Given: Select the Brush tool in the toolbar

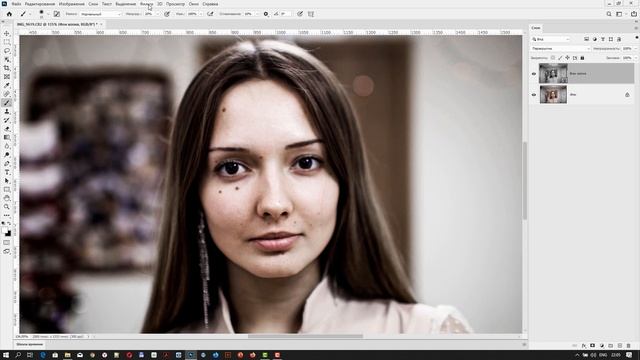Looking at the screenshot, I should pos(7,103).
